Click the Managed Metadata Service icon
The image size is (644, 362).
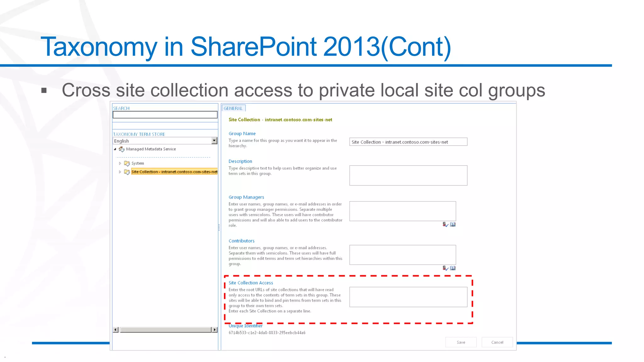tap(122, 149)
